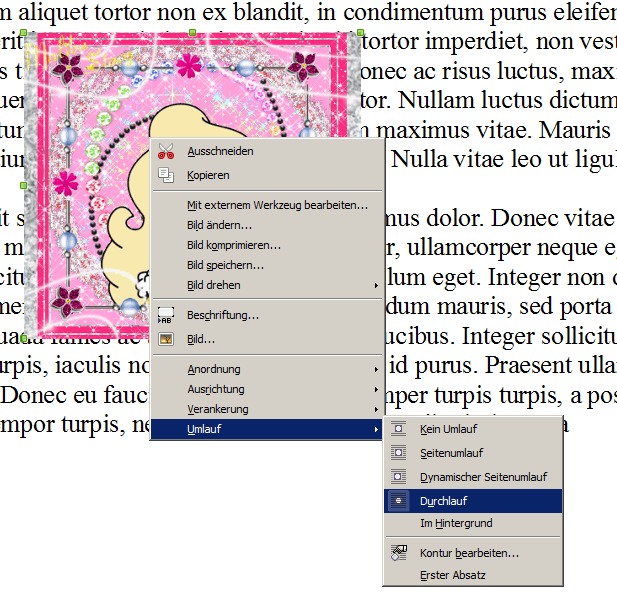Screen dimensions: 617x609
Task: Expand the Anordnung submenu
Action: pos(267,369)
